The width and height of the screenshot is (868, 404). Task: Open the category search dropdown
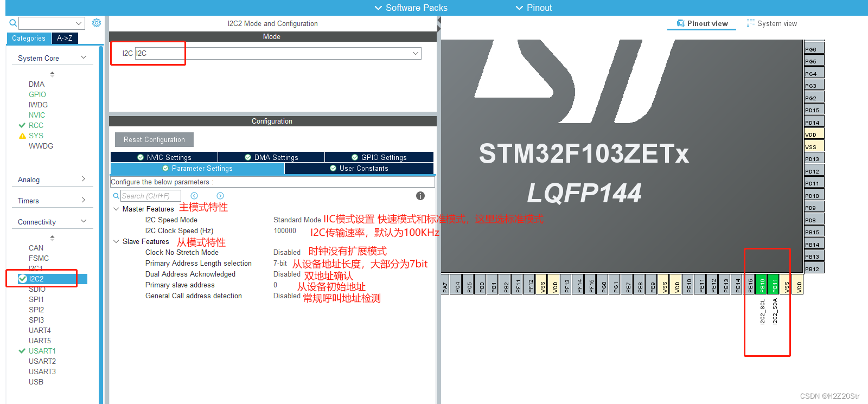coord(79,23)
